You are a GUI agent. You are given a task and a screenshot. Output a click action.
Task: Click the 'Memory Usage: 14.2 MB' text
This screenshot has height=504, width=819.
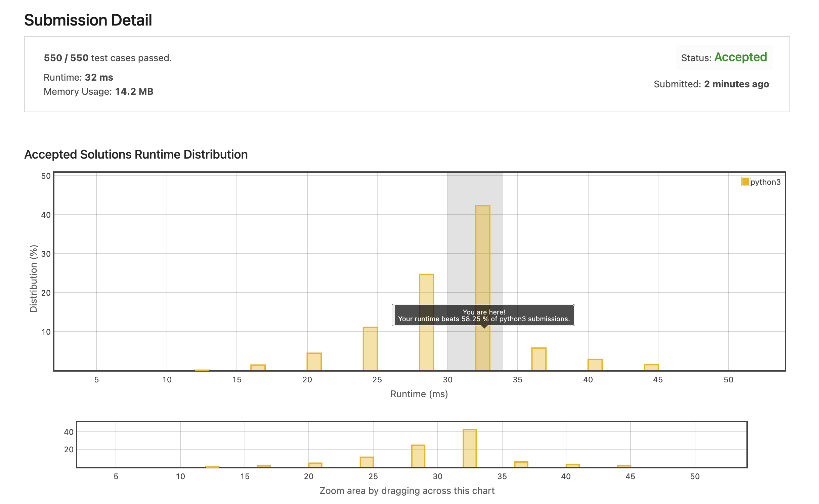tap(98, 91)
